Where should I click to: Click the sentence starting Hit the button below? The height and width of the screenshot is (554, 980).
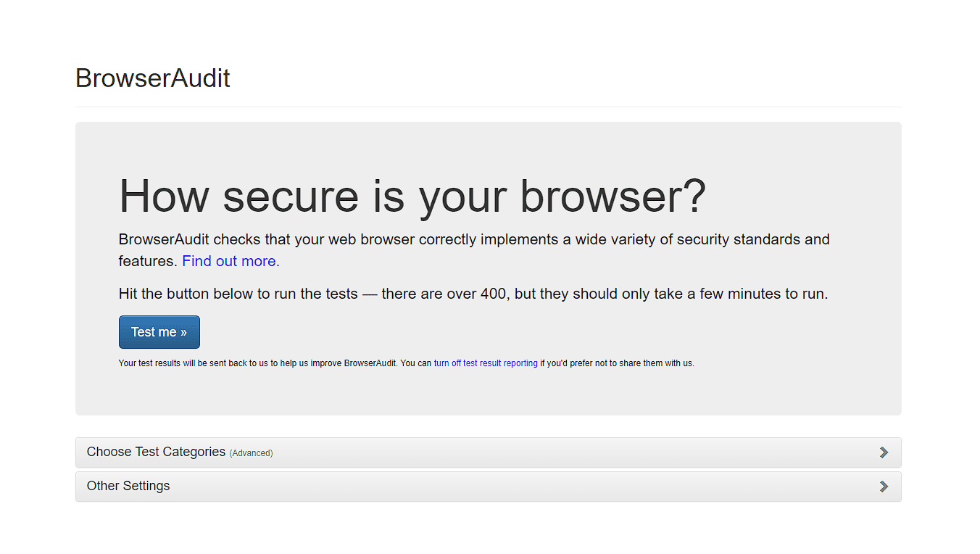[x=473, y=294]
